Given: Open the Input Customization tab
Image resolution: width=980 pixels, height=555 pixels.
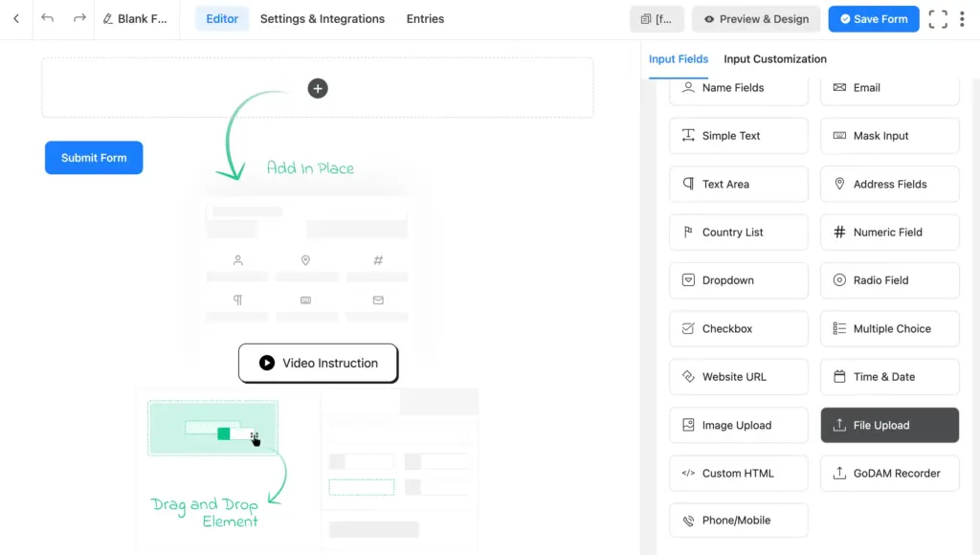Looking at the screenshot, I should tap(774, 58).
